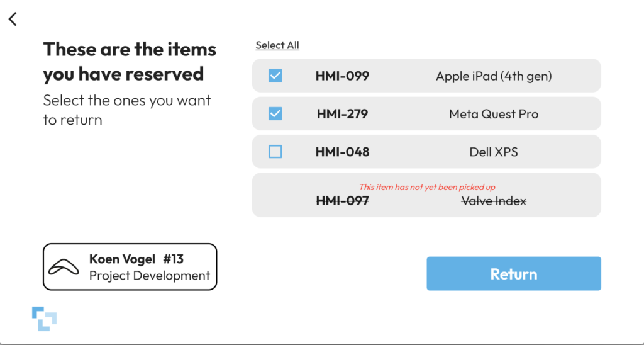Click the HMI-048 item code
This screenshot has width=644, height=345.
342,152
